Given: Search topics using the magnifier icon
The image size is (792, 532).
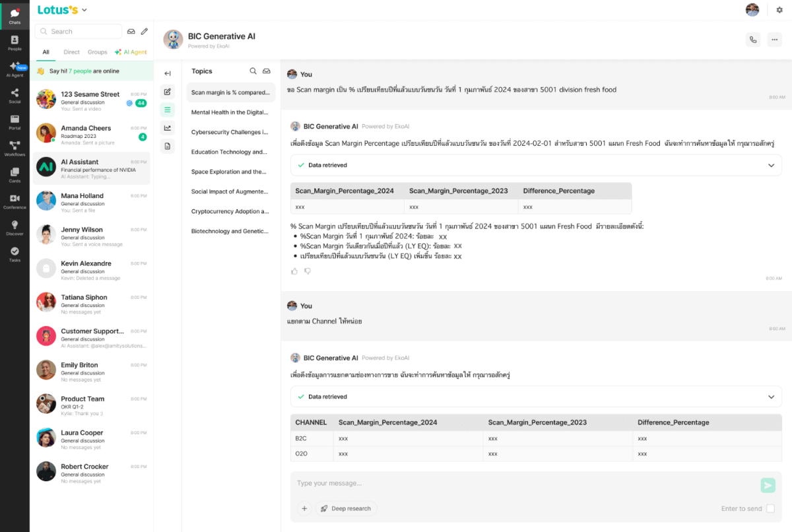Looking at the screenshot, I should click(253, 71).
